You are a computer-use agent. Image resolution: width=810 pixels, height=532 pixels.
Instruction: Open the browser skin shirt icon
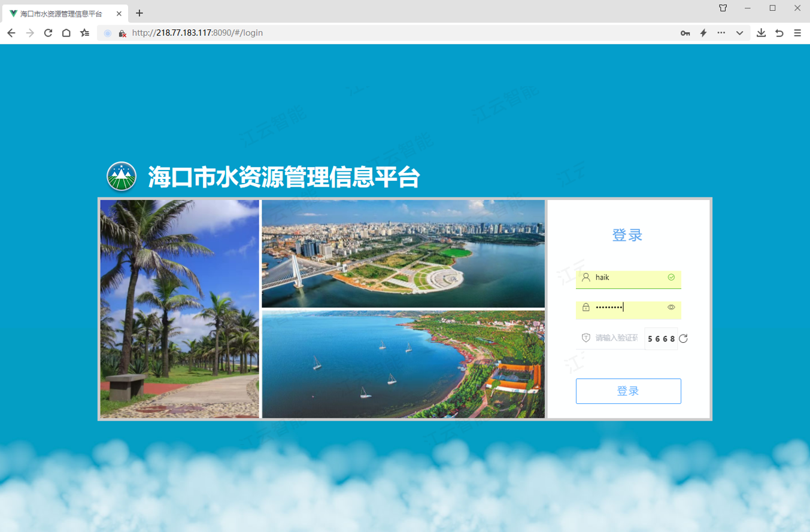coord(723,8)
